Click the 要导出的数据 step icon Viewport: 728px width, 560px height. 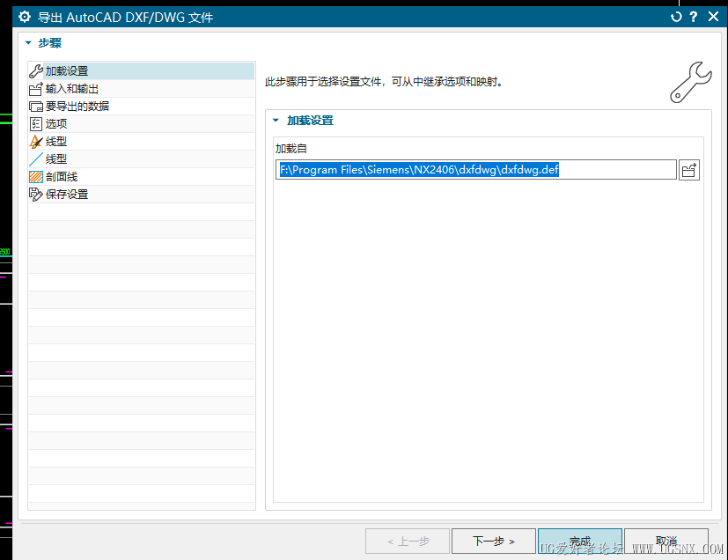coord(36,107)
